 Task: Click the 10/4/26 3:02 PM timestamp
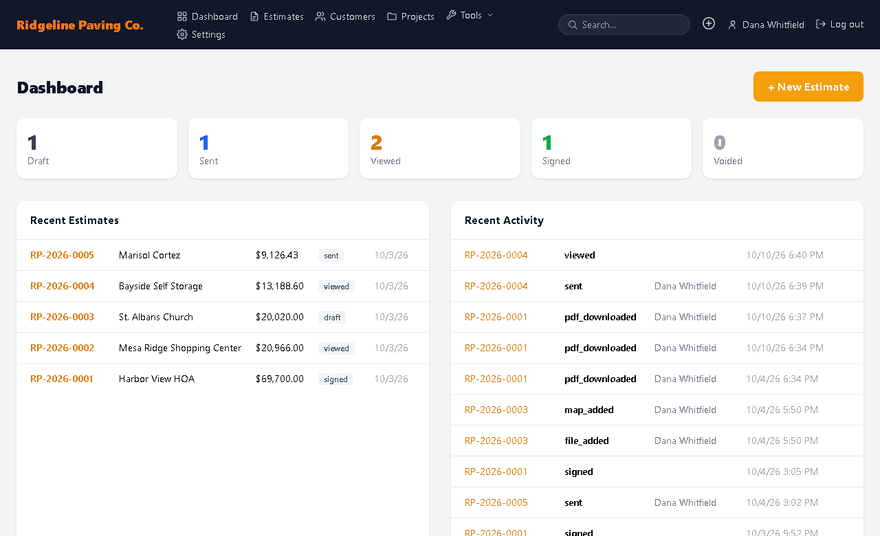coord(782,502)
